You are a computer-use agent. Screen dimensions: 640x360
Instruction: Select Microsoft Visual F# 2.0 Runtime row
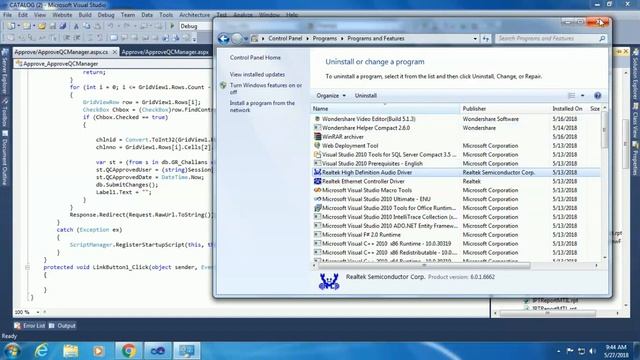(456, 235)
